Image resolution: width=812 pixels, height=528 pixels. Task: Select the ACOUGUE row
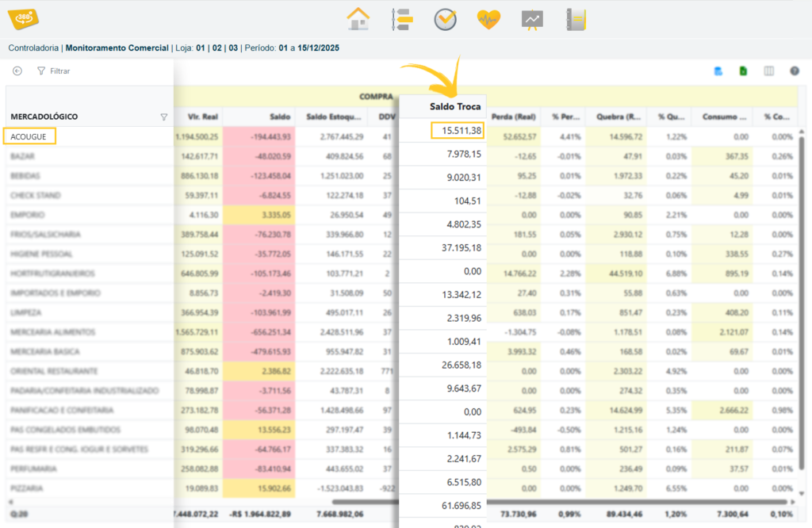(x=29, y=136)
